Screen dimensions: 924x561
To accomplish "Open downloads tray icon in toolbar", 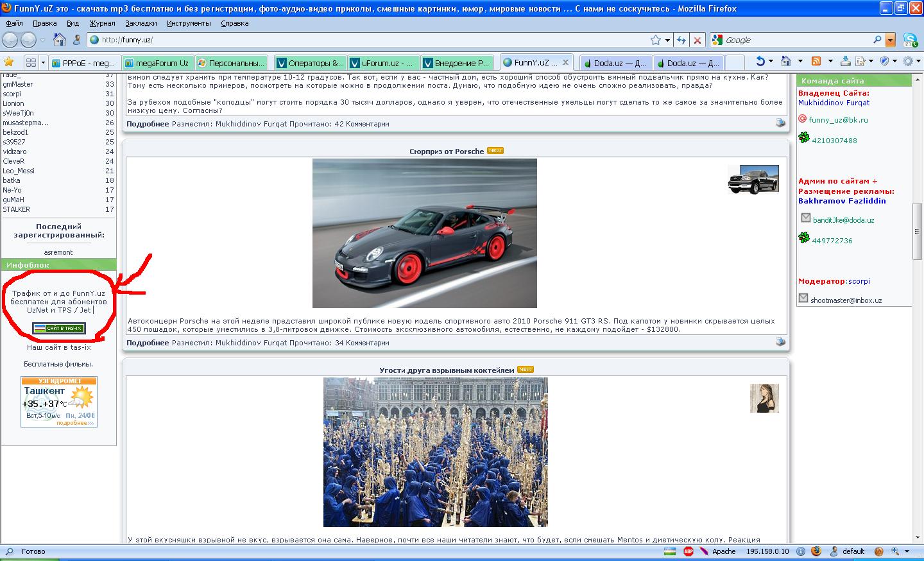I will (845, 62).
